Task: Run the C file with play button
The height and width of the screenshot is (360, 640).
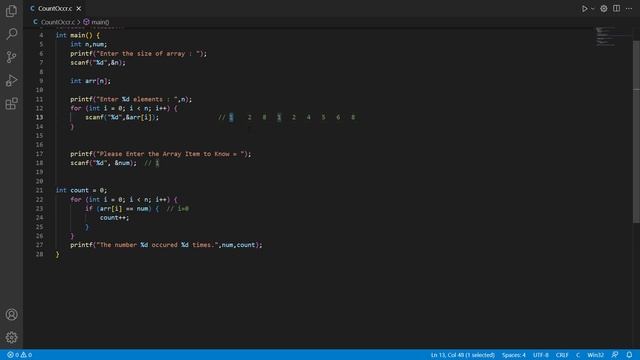Action: pos(584,9)
